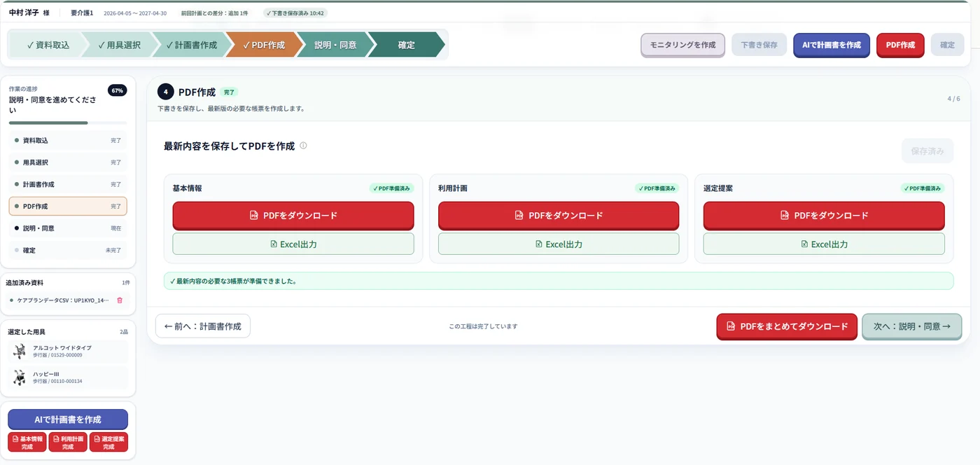Screen dimensions: 980x465
Task: Click the PDF準備済み badge on 基本情報
Action: tap(392, 188)
